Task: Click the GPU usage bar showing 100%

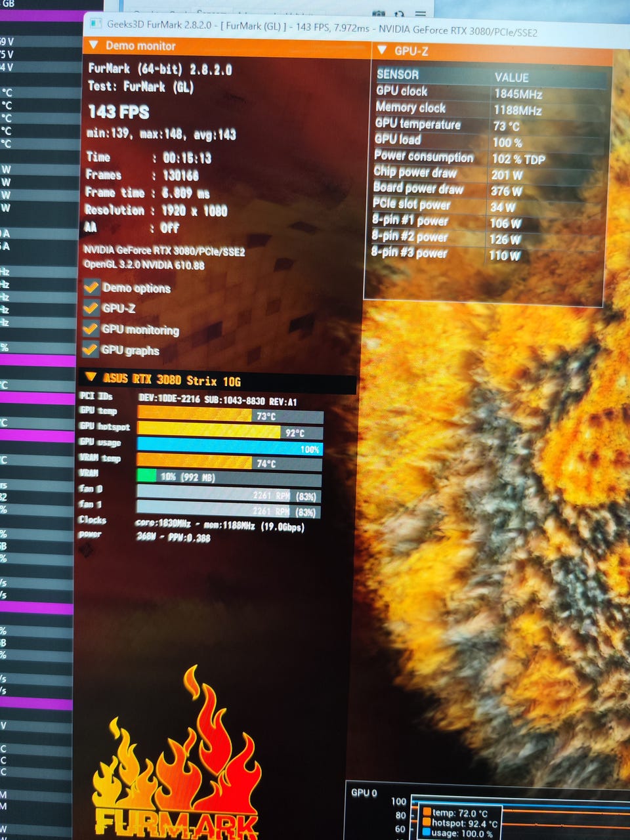Action: click(x=230, y=448)
